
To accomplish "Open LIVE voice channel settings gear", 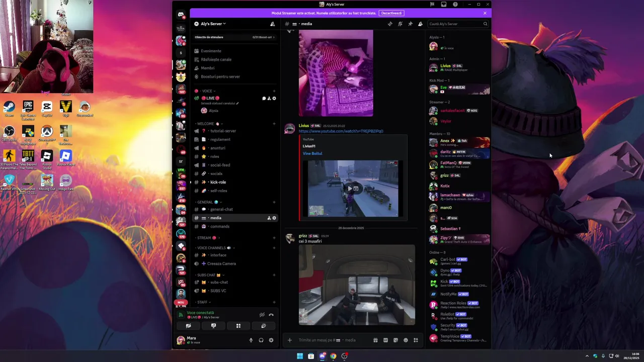I will pyautogui.click(x=274, y=99).
